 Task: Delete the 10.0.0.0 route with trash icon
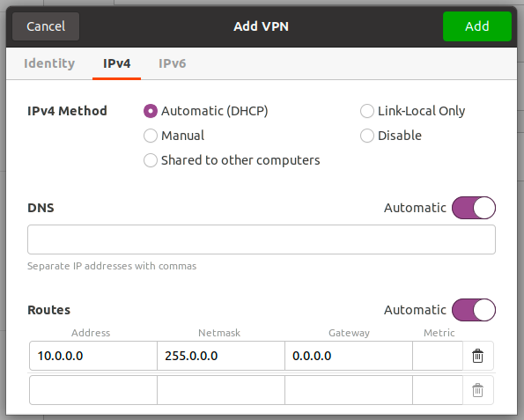coord(477,356)
